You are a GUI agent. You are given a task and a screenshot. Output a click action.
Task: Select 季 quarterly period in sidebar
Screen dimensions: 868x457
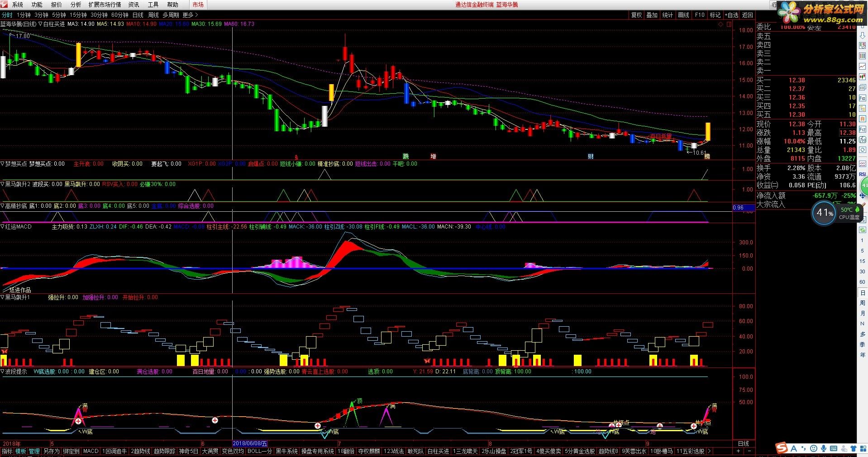862,344
